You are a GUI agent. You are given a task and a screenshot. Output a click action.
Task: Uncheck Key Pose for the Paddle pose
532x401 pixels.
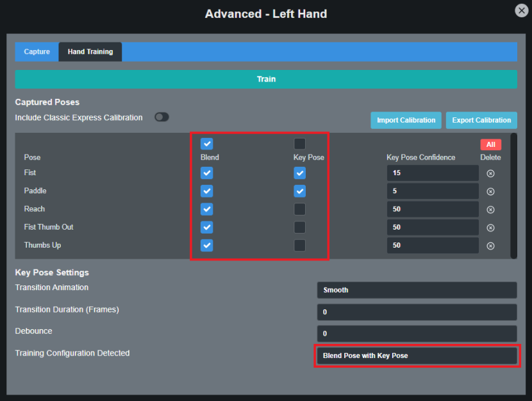pos(299,191)
